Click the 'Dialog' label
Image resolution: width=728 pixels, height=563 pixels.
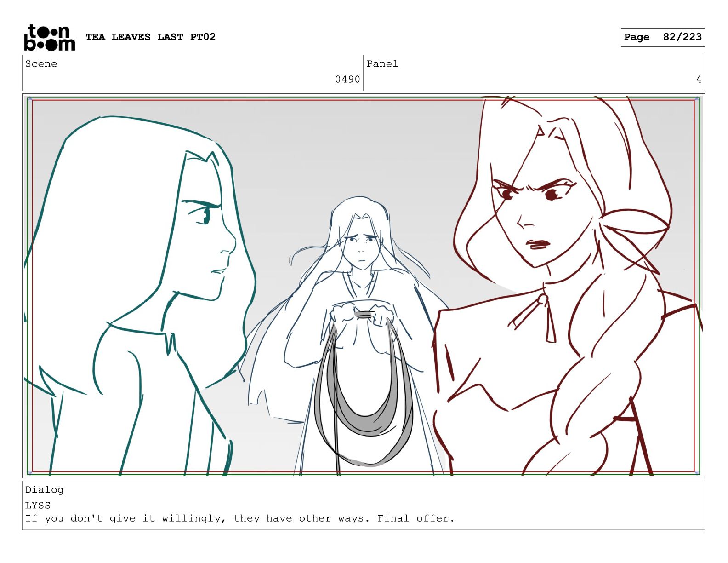(x=44, y=490)
